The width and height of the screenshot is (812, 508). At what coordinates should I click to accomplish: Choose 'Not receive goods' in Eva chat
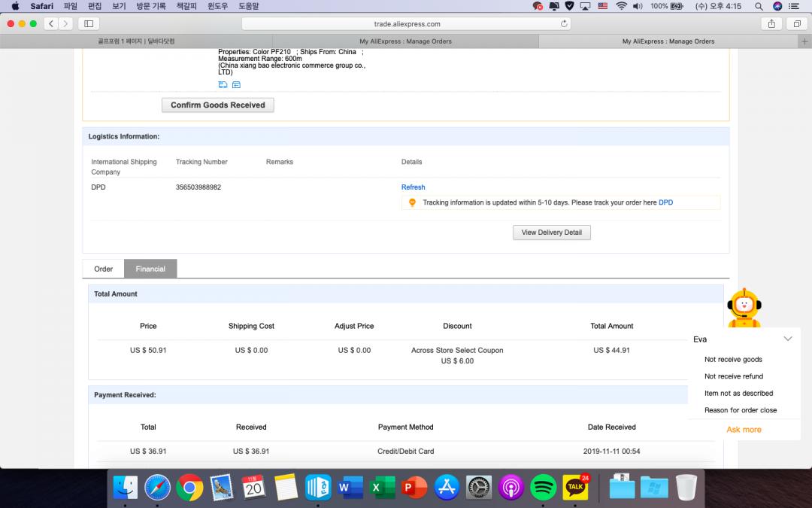tap(733, 360)
